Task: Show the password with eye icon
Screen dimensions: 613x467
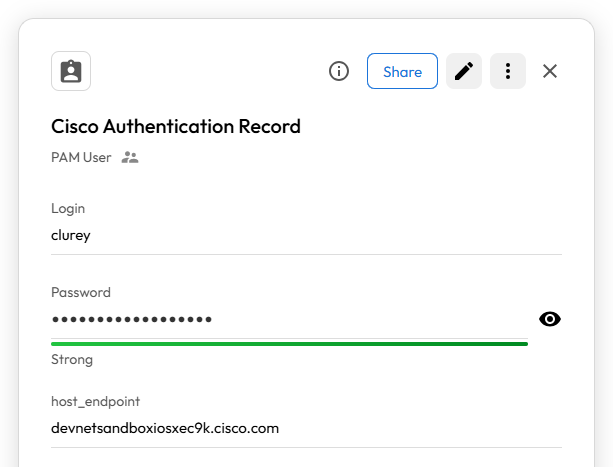Action: 550,319
